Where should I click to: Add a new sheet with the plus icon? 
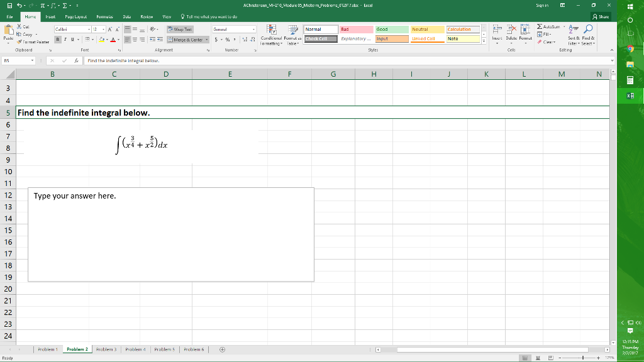[222, 349]
